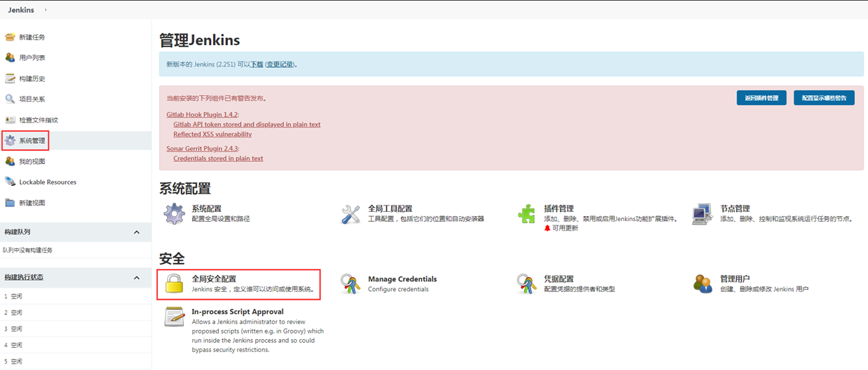Open the 节点管理 link
868x370 pixels.
point(735,209)
